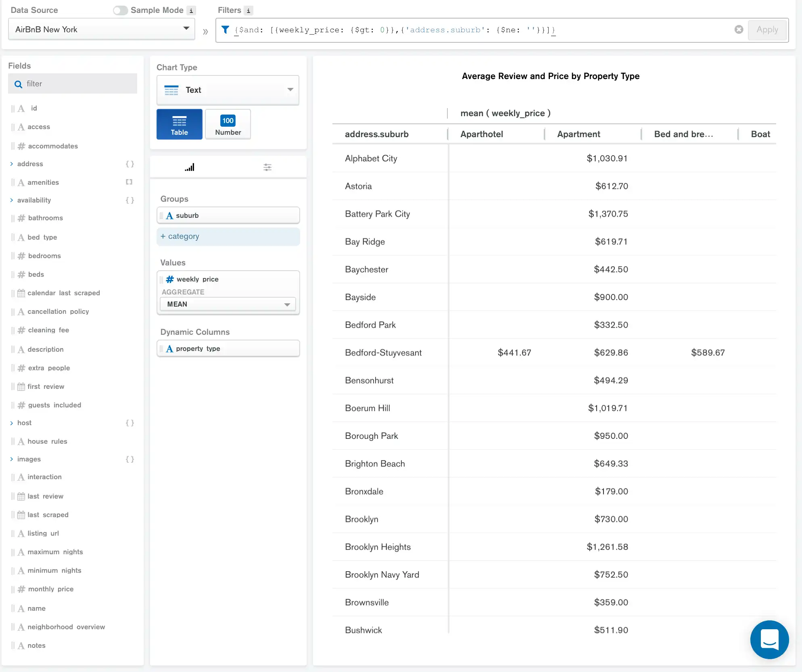This screenshot has height=672, width=802.
Task: Click the funnel filter icon
Action: click(x=226, y=29)
